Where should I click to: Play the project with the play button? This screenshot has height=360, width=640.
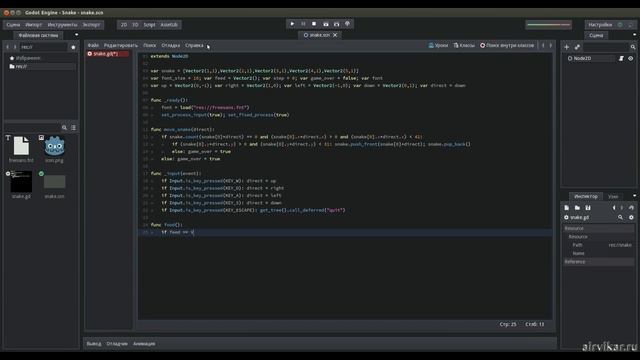tap(292, 24)
